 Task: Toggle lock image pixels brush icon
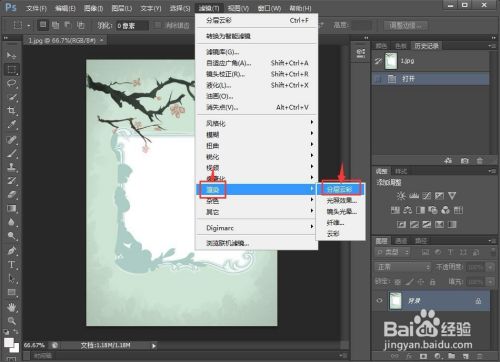(409, 282)
